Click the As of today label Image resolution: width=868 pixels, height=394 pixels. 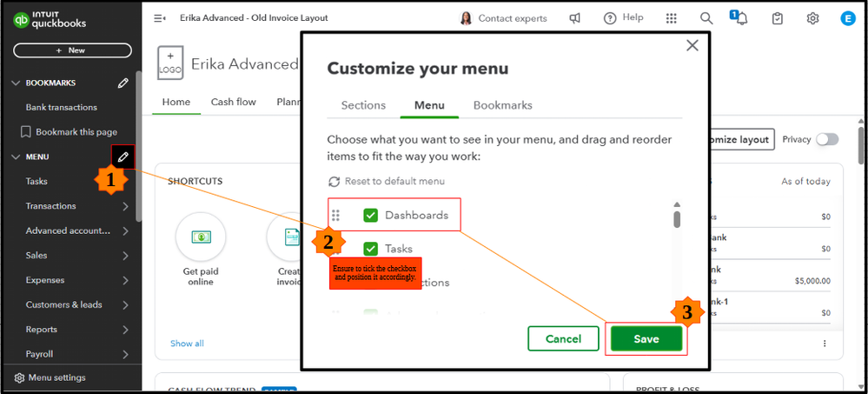pos(806,181)
